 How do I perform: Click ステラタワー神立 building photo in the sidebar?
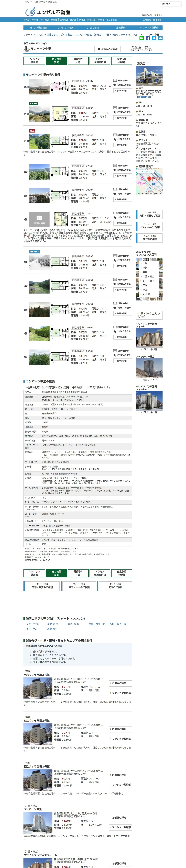[149, 368]
